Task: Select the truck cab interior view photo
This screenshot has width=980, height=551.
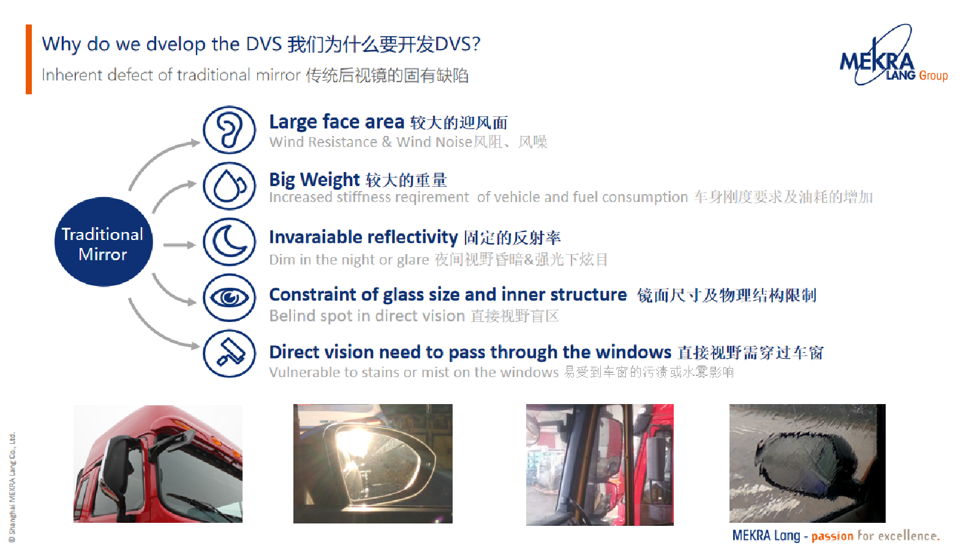Action: 600,465
